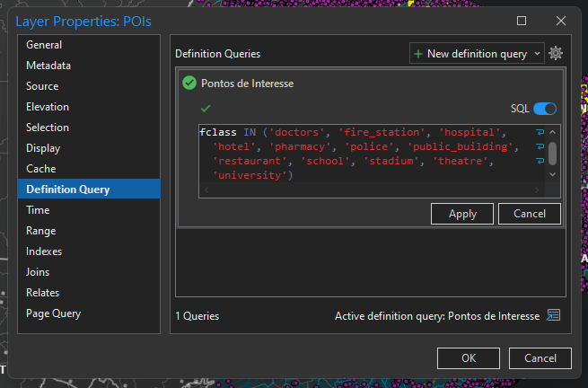Go to the Page Query section
This screenshot has height=388, width=588.
(53, 313)
